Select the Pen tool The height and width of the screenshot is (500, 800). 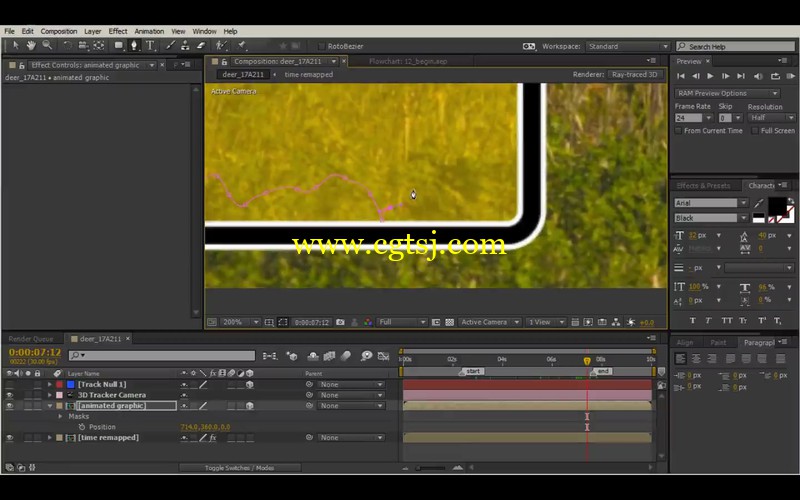coord(134,45)
